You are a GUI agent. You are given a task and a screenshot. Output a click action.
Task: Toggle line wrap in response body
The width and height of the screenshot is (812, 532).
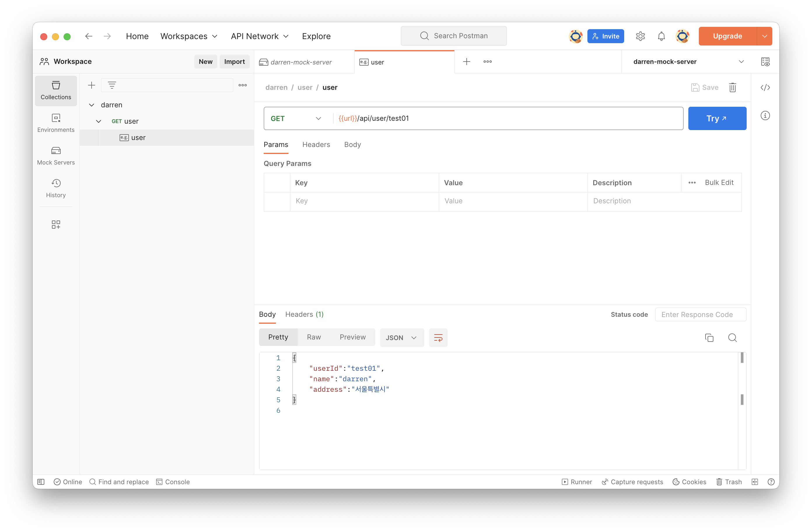click(438, 337)
